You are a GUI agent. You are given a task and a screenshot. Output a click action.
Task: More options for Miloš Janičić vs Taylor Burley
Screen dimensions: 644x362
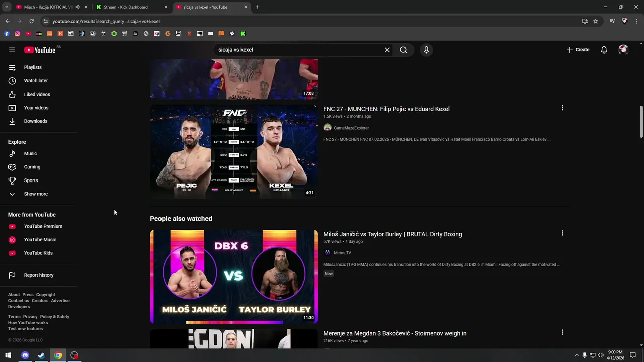click(562, 233)
